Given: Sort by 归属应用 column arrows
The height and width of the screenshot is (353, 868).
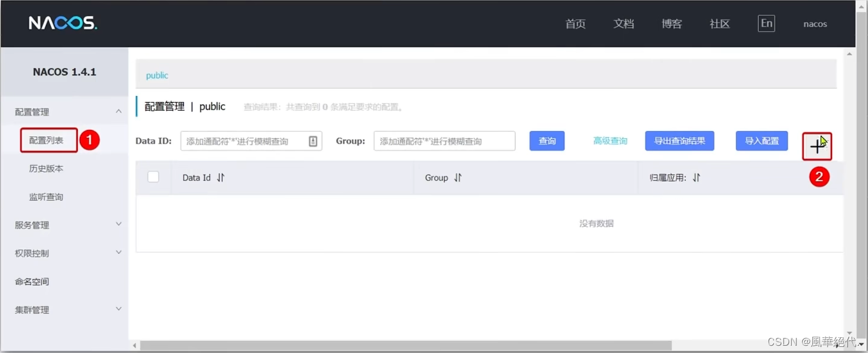Looking at the screenshot, I should (697, 178).
